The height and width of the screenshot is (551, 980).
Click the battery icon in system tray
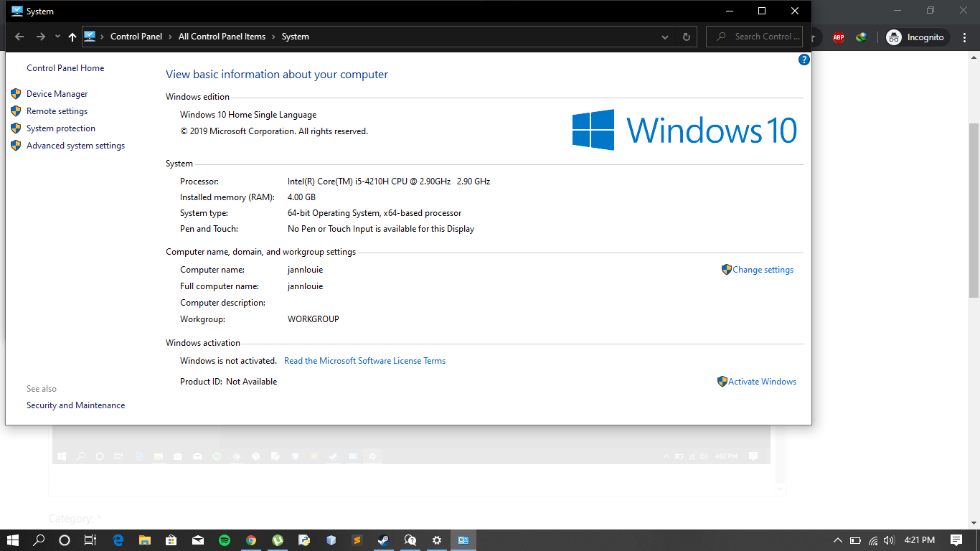coord(855,540)
